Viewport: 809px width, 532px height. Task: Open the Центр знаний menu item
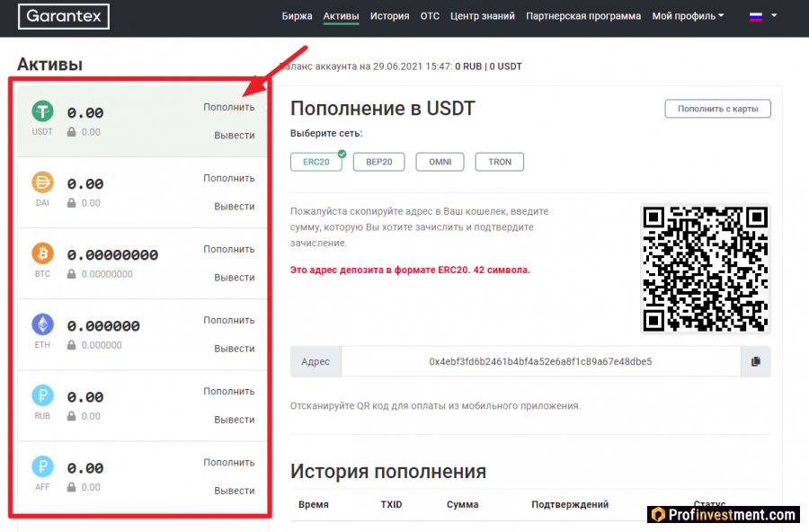click(x=483, y=16)
